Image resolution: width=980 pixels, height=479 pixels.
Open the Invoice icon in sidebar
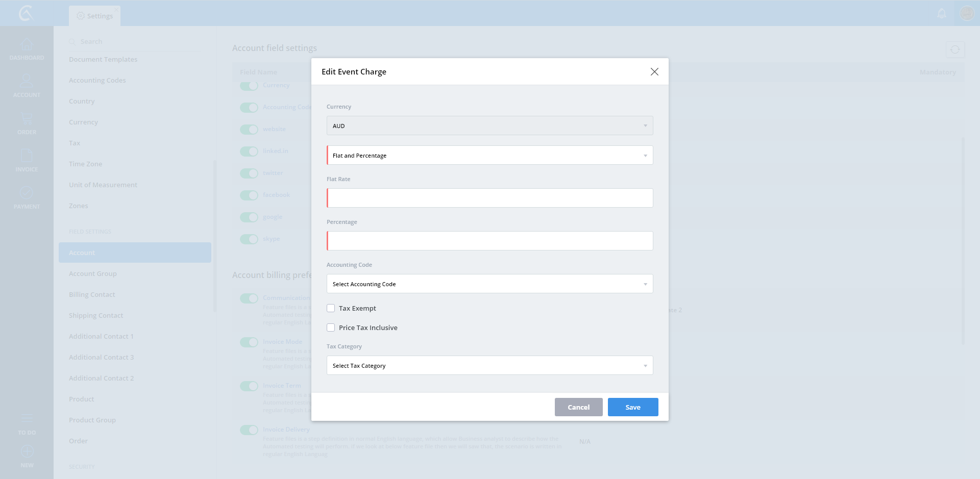[27, 156]
